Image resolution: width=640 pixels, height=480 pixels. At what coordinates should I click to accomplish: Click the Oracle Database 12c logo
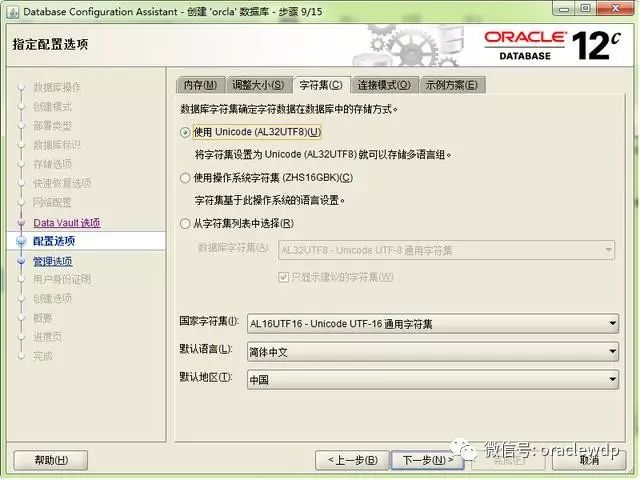click(x=553, y=46)
